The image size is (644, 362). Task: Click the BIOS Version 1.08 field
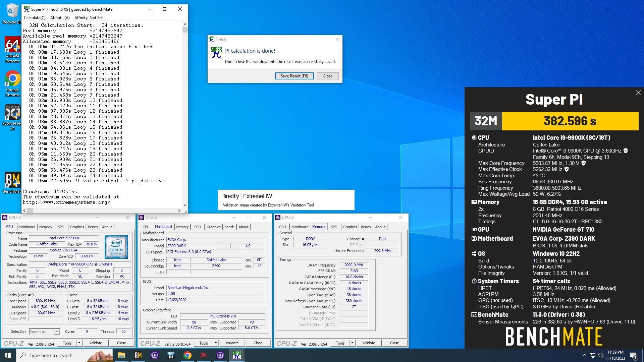[x=216, y=294]
